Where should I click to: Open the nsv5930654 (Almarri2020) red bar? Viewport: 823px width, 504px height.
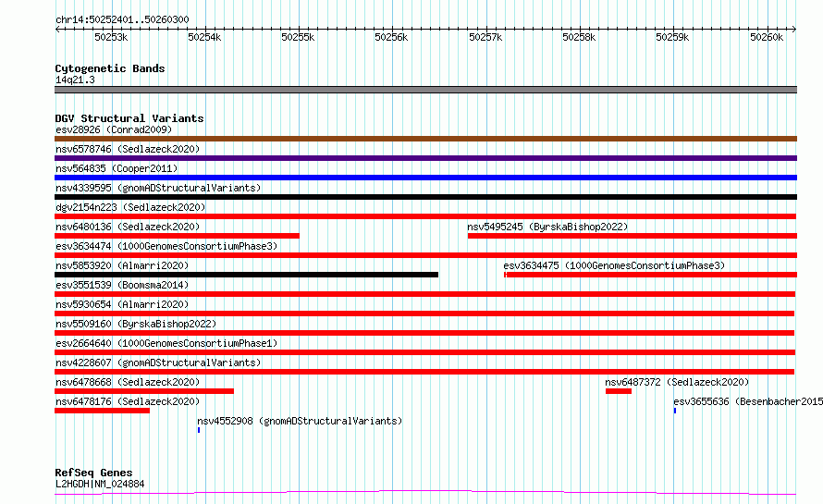point(424,313)
